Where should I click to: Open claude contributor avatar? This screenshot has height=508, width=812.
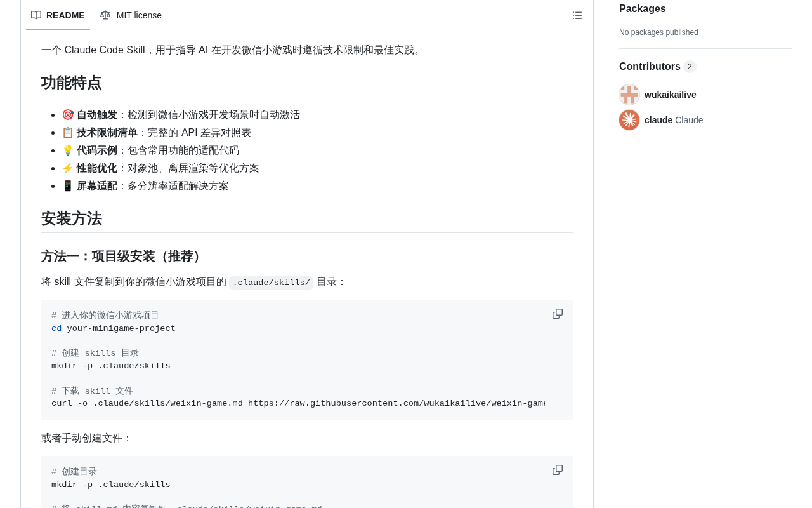pos(629,120)
